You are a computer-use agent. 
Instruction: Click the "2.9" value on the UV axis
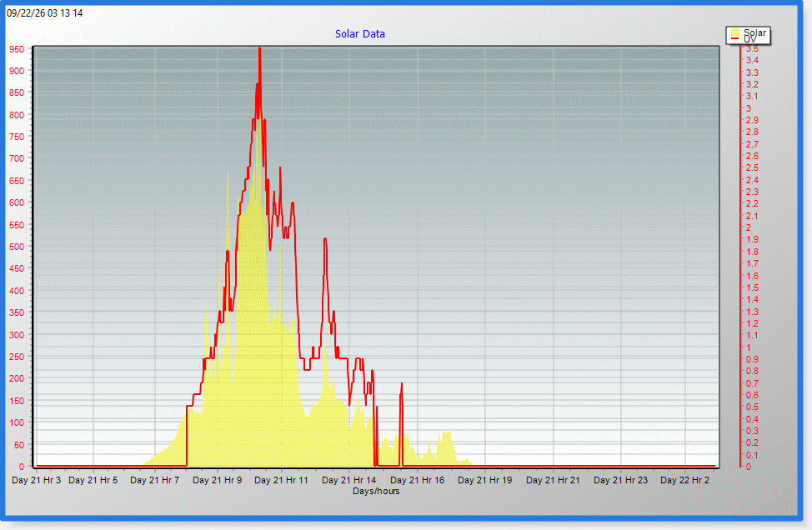pos(752,120)
